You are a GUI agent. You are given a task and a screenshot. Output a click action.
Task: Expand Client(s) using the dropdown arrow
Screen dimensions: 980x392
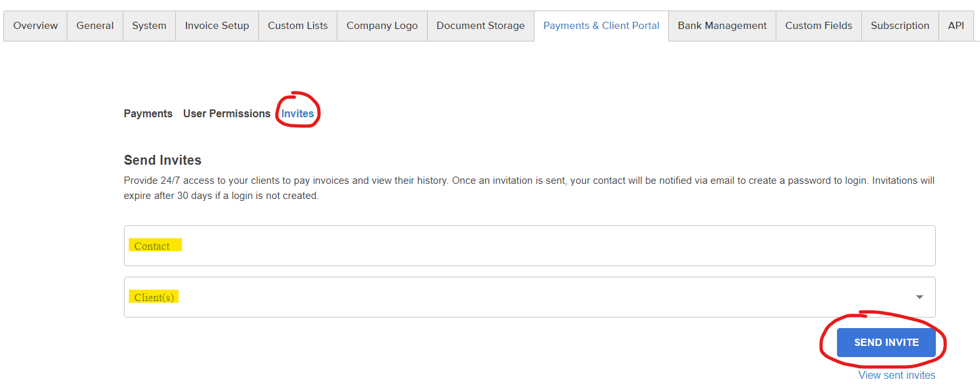tap(919, 297)
